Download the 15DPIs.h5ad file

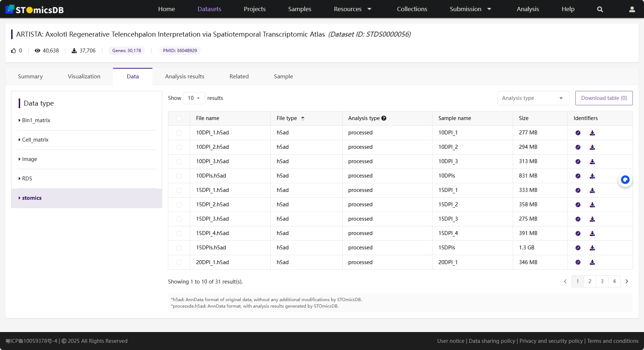592,248
